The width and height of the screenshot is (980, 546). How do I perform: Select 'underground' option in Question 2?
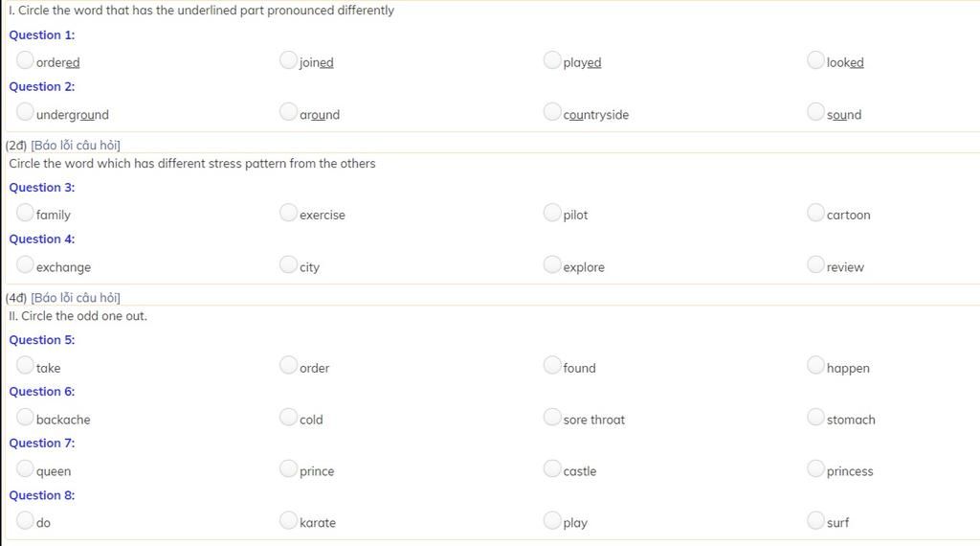pyautogui.click(x=25, y=112)
